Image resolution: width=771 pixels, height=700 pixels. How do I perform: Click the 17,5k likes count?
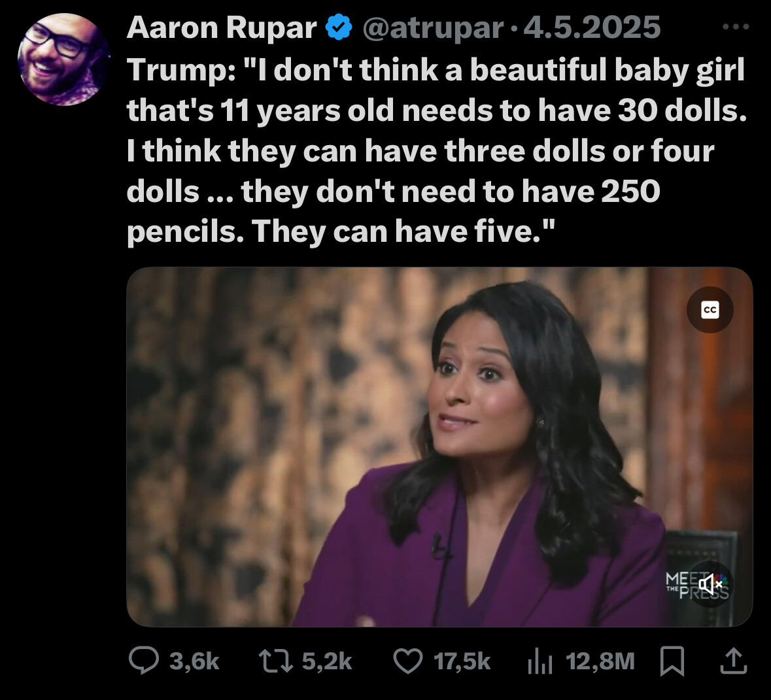click(462, 661)
